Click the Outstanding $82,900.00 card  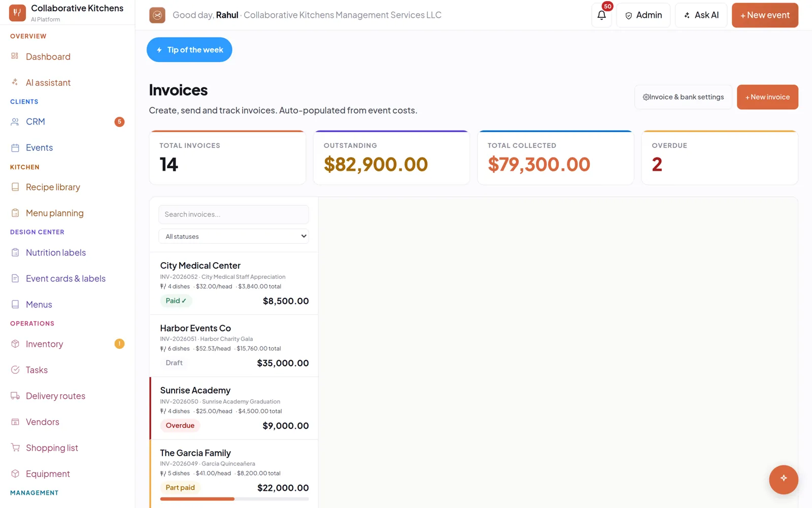[x=391, y=157]
